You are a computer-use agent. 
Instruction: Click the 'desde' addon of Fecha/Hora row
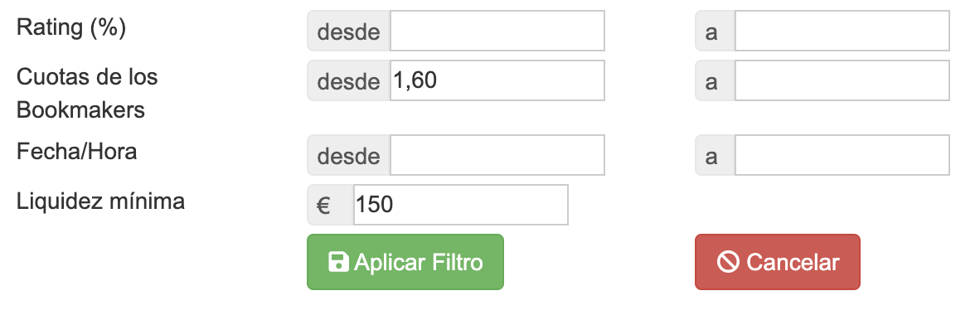pos(349,155)
